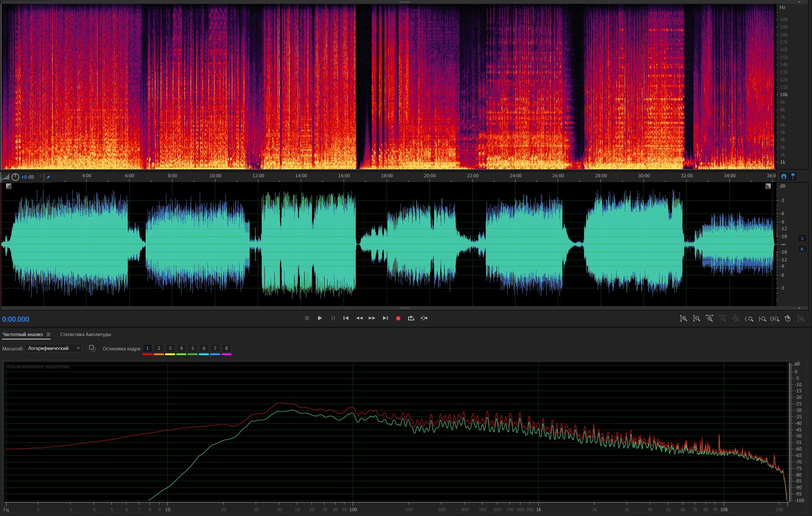Click the Stop playback button
This screenshot has height=516, width=812.
pos(307,318)
